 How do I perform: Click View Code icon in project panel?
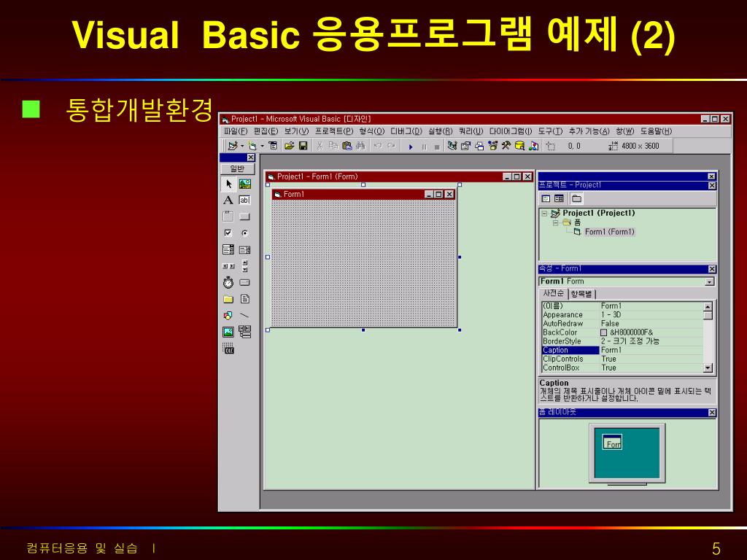(x=546, y=198)
